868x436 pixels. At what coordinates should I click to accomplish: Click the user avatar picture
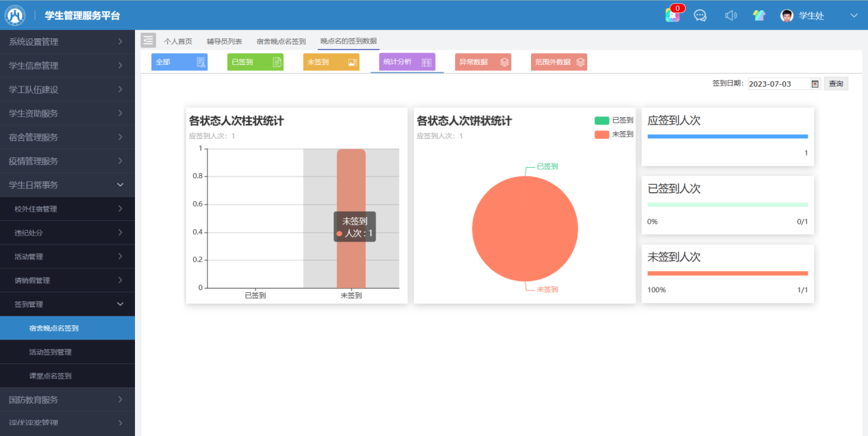(787, 16)
